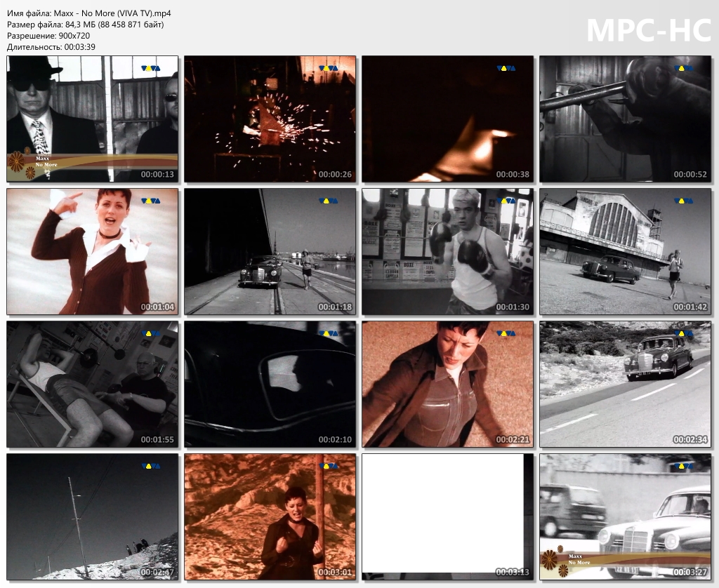Click the 'Maxx No More' caption in the 00:00:13 thumbnail
Image resolution: width=719 pixels, height=588 pixels.
[46, 161]
